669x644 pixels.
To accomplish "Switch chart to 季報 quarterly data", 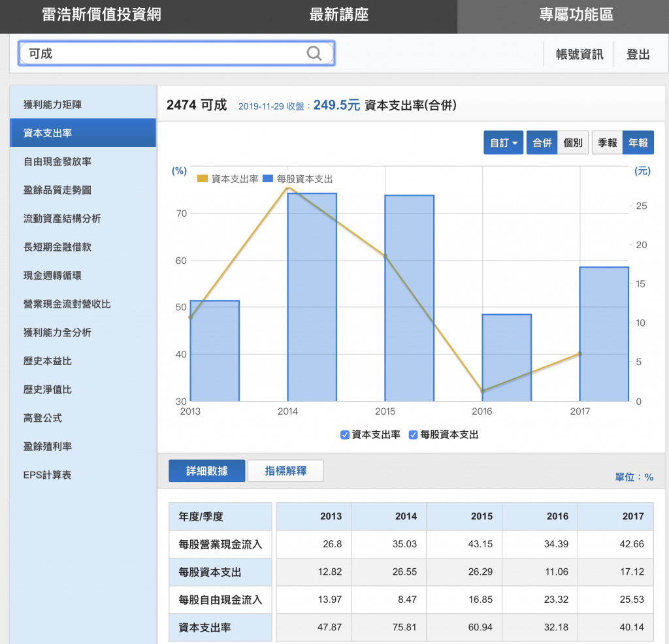I will [607, 142].
